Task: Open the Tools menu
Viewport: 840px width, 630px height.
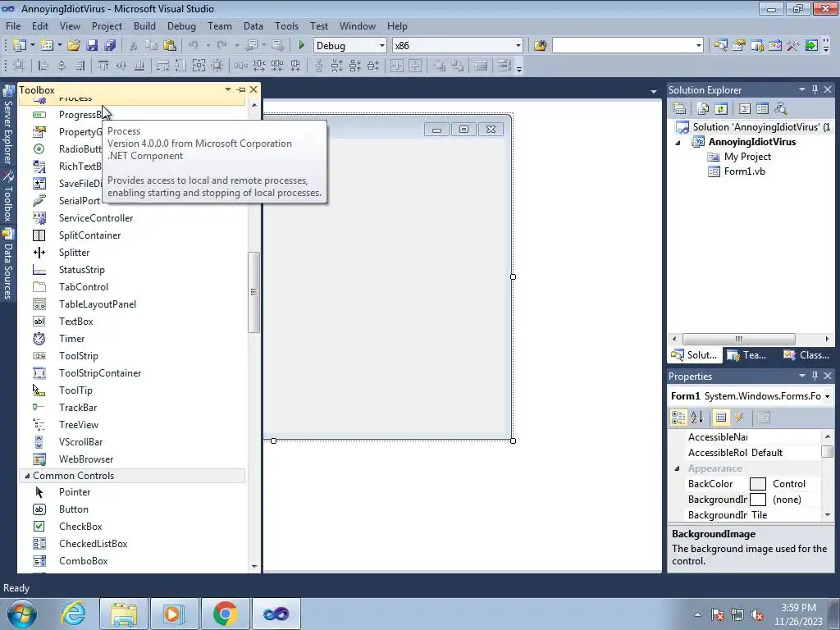Action: coord(286,25)
